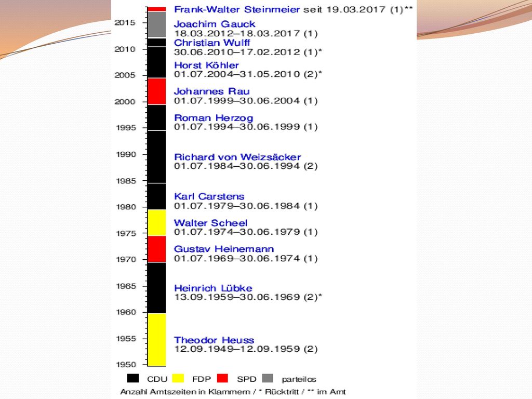532x399 pixels.
Task: Follow the Gustav Heinemann link
Action: pyautogui.click(x=224, y=249)
